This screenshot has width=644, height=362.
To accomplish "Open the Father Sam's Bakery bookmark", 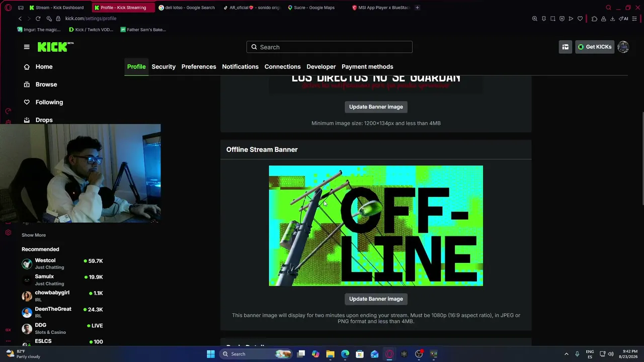I will click(x=143, y=30).
